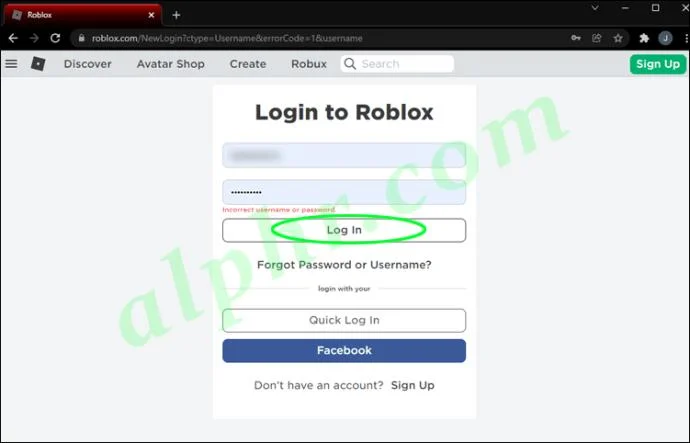The image size is (690, 443).
Task: Click the share page icon
Action: click(597, 38)
